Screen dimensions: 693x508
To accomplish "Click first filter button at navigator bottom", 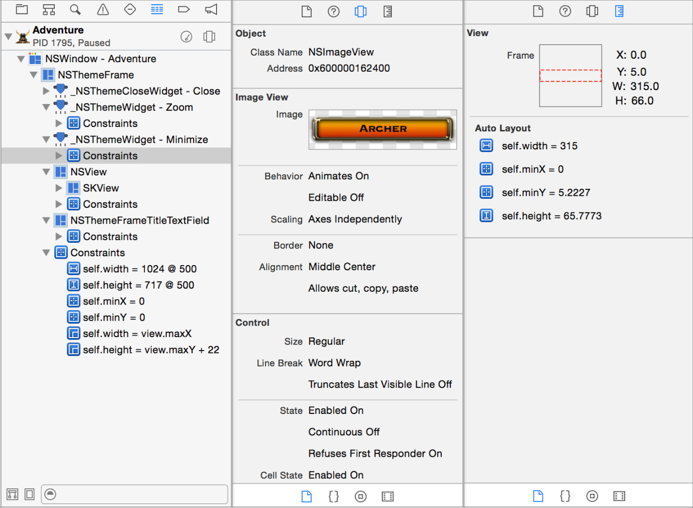I will [12, 494].
